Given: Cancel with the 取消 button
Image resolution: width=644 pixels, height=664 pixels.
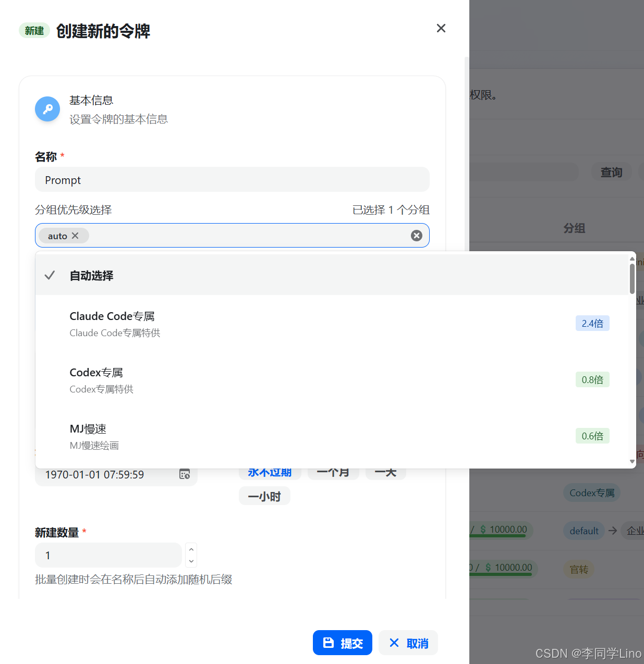Looking at the screenshot, I should (408, 643).
